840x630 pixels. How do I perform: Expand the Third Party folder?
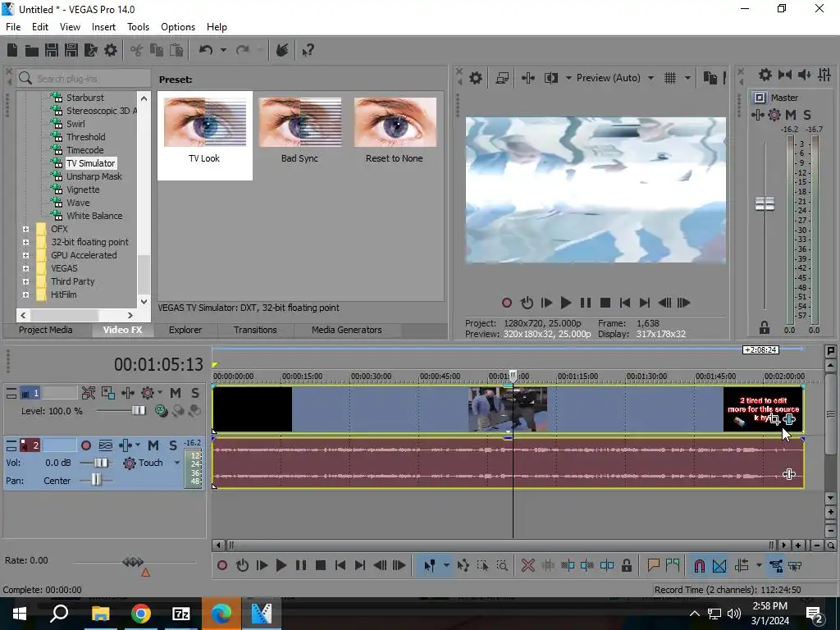coord(25,282)
